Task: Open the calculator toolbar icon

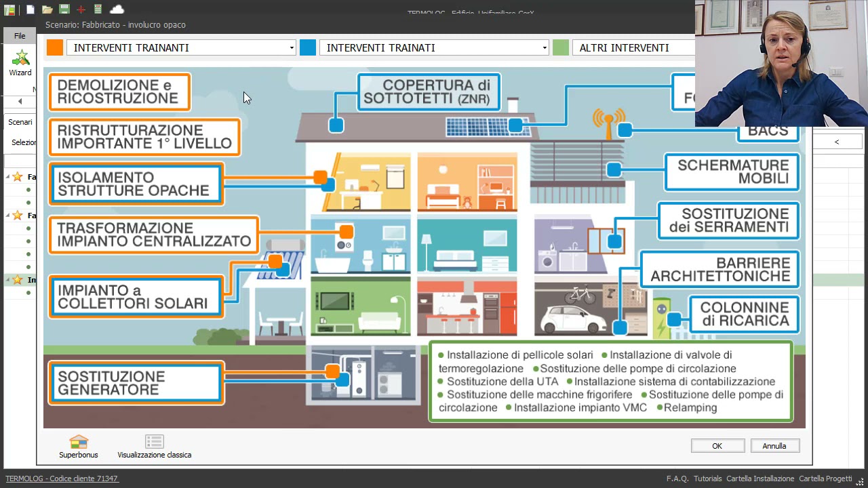Action: click(98, 9)
